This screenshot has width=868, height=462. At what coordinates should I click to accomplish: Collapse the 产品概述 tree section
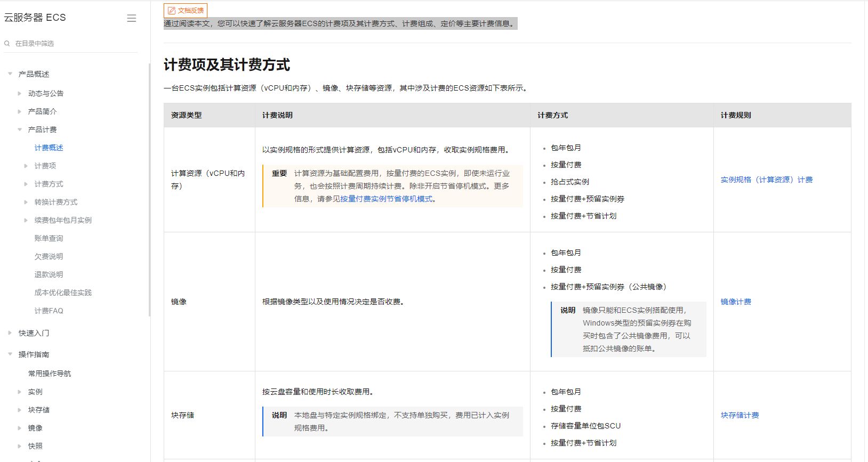(x=10, y=74)
